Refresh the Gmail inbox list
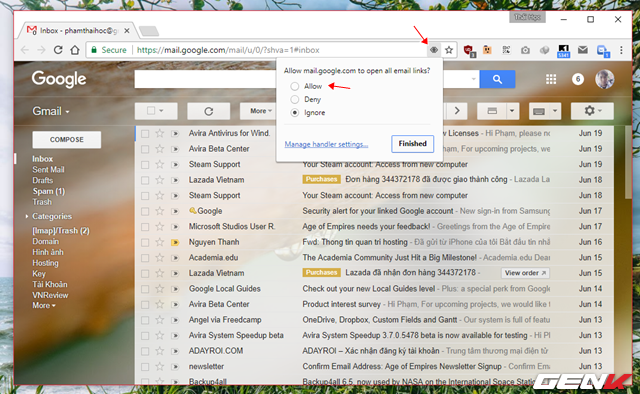Screen dimensions: 640x394 pos(209,111)
